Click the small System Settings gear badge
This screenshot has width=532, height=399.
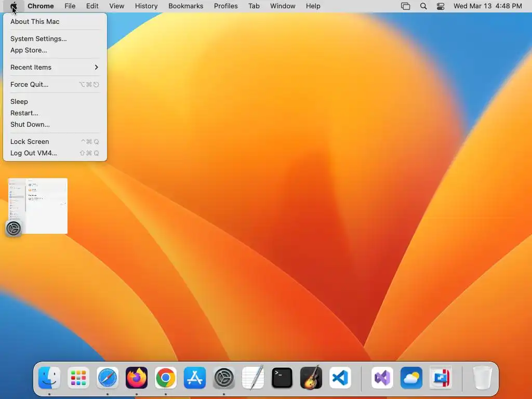14,229
